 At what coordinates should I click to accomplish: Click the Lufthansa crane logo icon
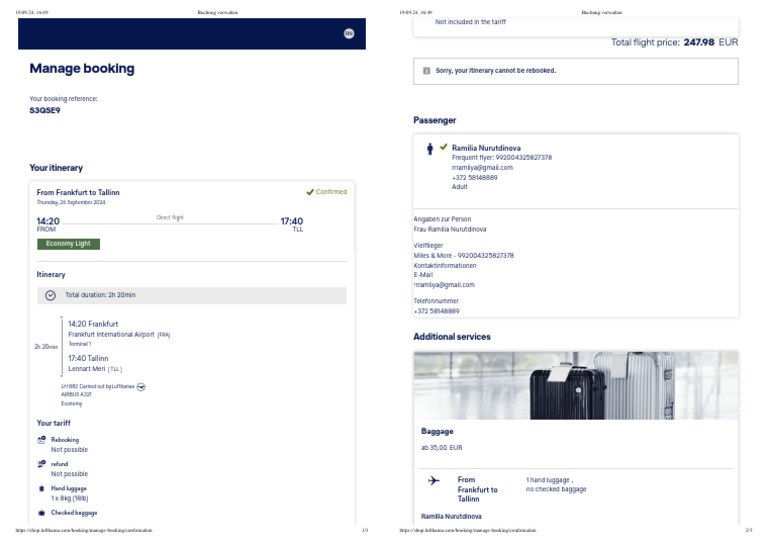[x=141, y=387]
